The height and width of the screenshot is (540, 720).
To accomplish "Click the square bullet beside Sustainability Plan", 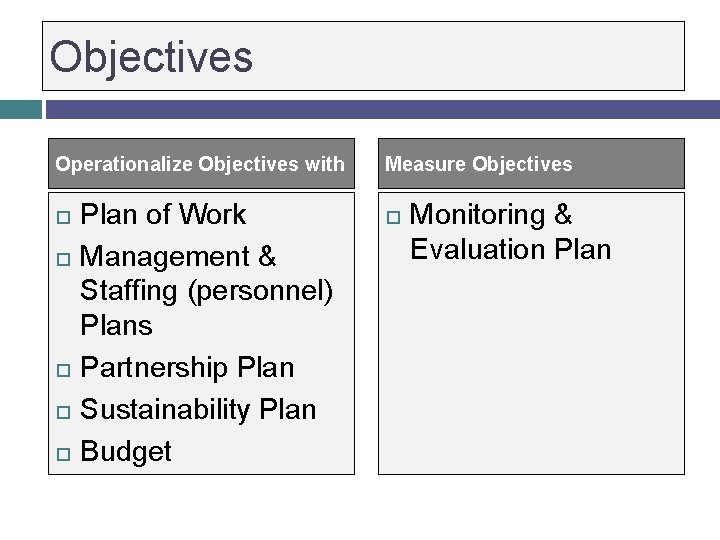I will pyautogui.click(x=62, y=411).
